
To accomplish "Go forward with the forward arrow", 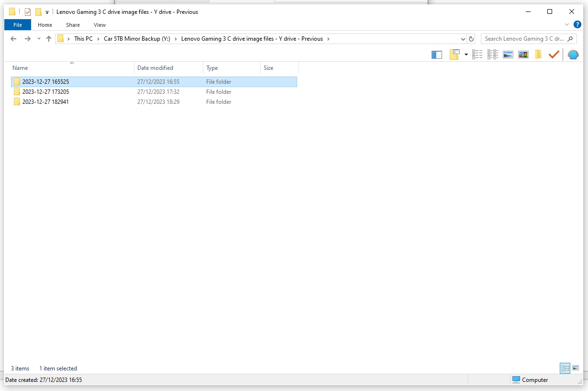I will tap(27, 39).
